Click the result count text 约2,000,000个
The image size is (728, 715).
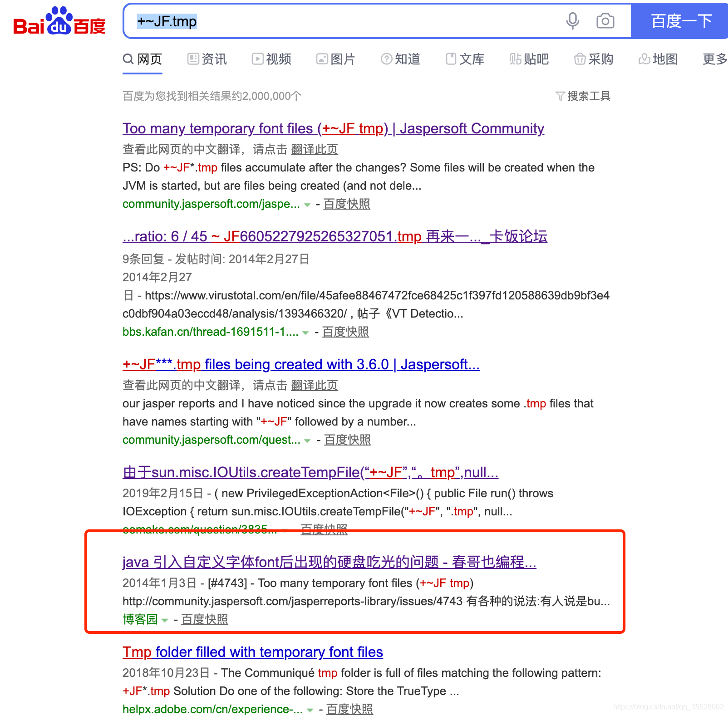pyautogui.click(x=267, y=96)
